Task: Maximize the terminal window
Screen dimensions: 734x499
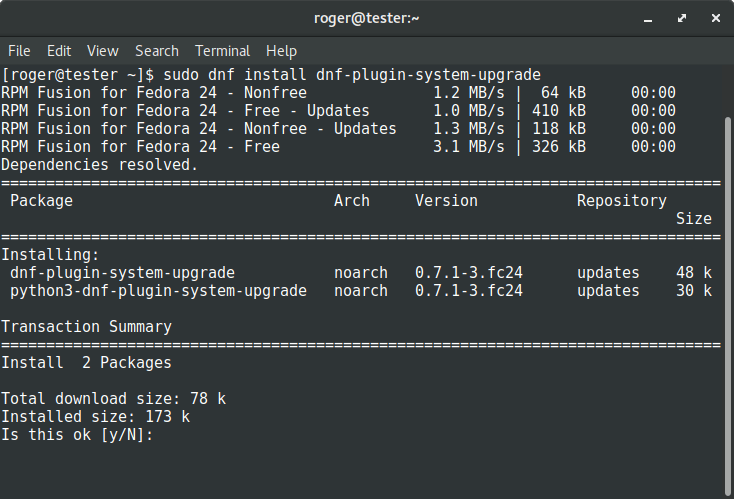Action: point(682,18)
